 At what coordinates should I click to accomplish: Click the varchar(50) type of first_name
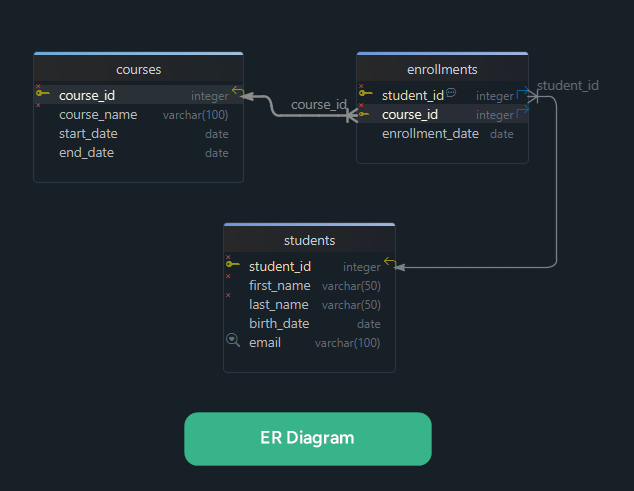coord(351,286)
